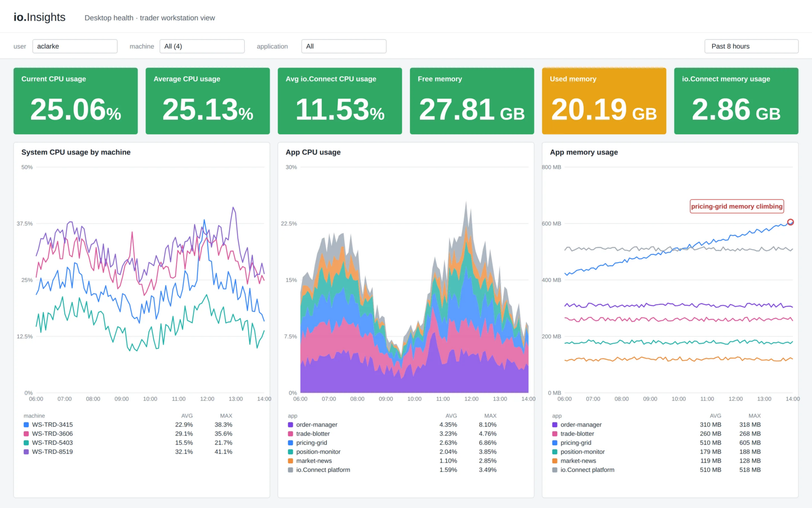Select the Avg io.Connect CPU usage card
Screen dimensions: 812x508
point(340,101)
